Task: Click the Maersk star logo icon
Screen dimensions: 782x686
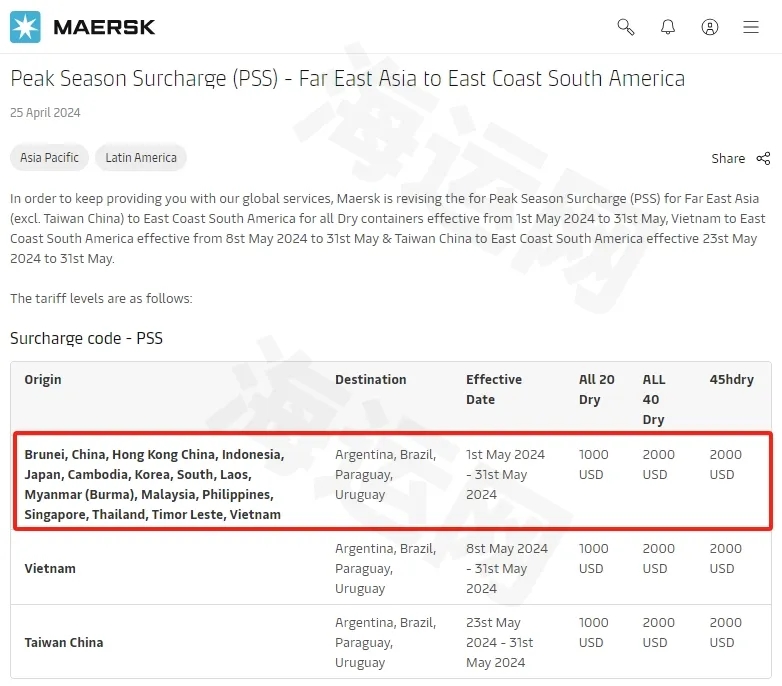Action: point(25,27)
